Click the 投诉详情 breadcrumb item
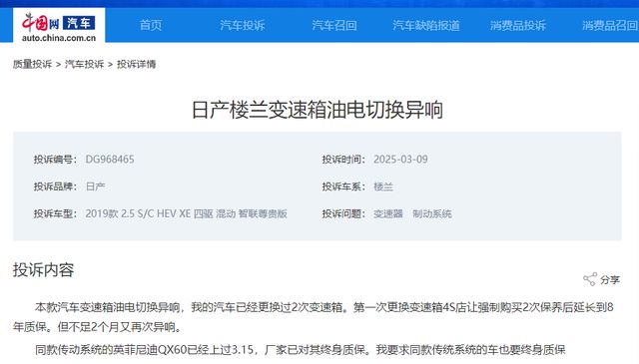639x364 pixels. 136,64
